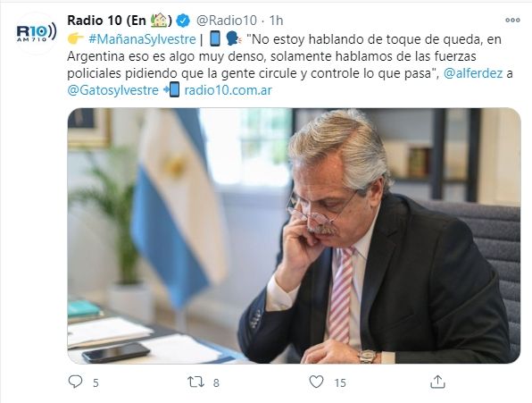Click the retweet arrows icon
Viewport: 532px width, 403px height.
[196, 382]
